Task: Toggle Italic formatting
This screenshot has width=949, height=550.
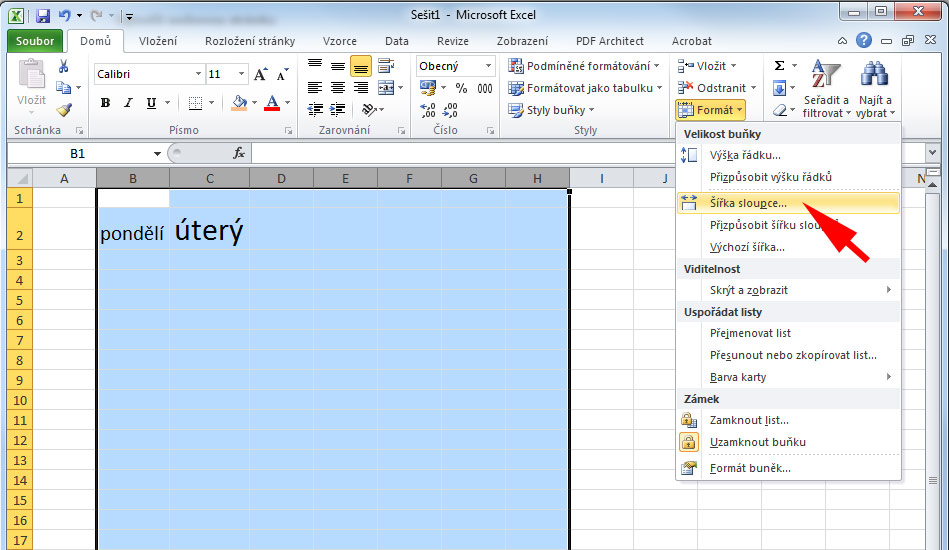Action: pyautogui.click(x=128, y=103)
